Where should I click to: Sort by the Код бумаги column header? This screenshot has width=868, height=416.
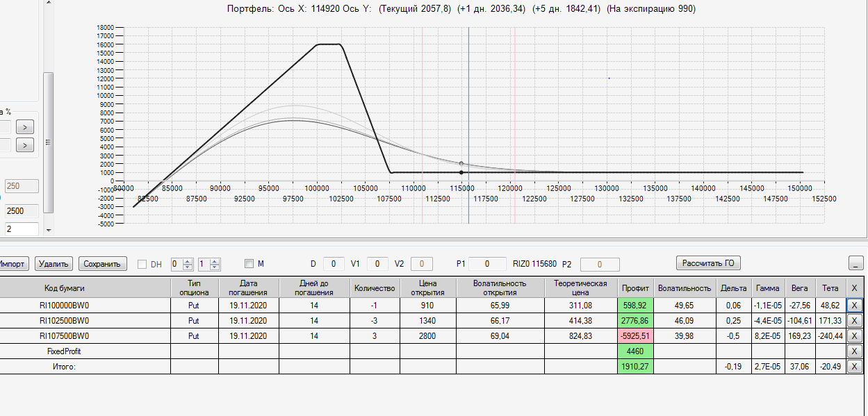[85, 288]
